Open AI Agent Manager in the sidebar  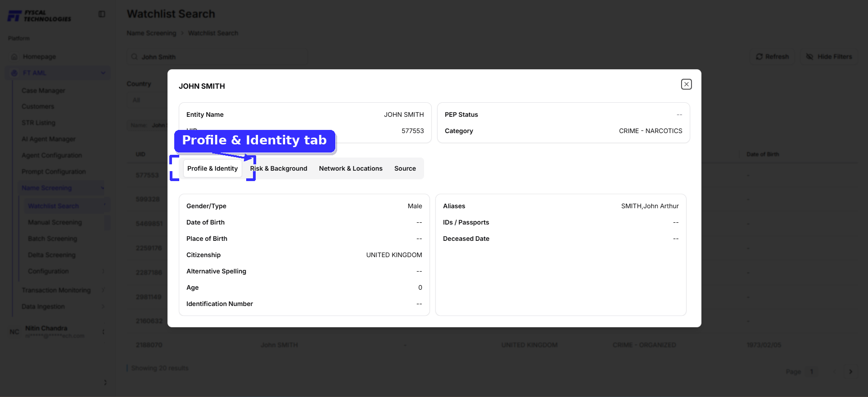click(x=48, y=139)
